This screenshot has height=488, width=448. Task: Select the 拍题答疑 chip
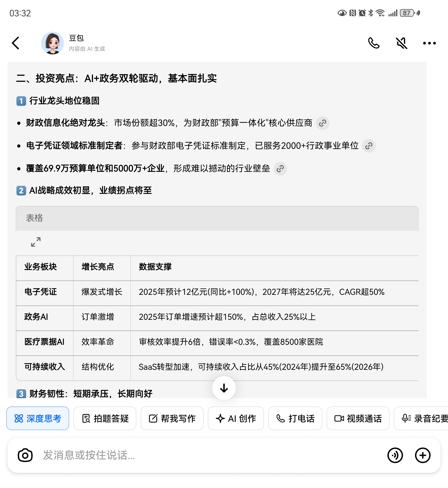point(105,418)
